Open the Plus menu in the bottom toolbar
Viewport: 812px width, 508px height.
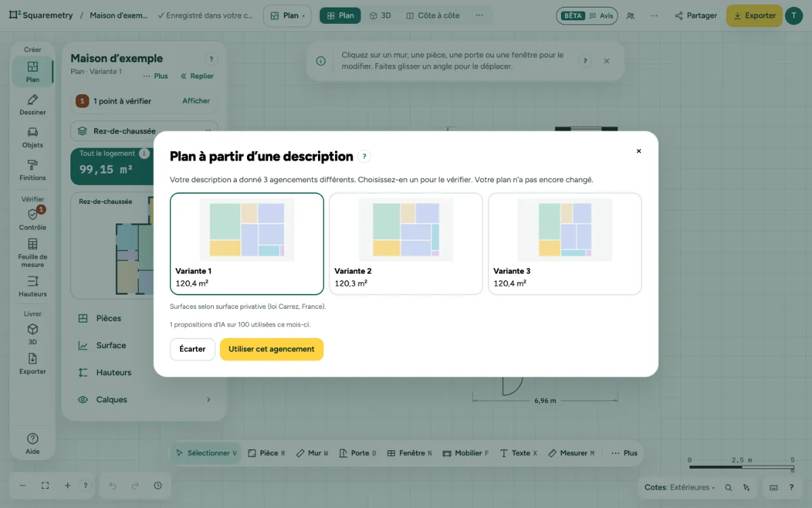pyautogui.click(x=624, y=453)
